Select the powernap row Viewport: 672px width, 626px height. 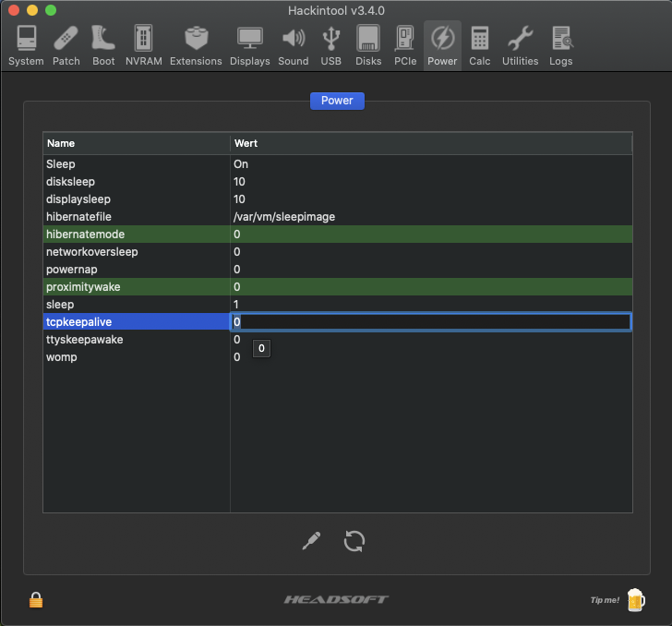pyautogui.click(x=338, y=270)
